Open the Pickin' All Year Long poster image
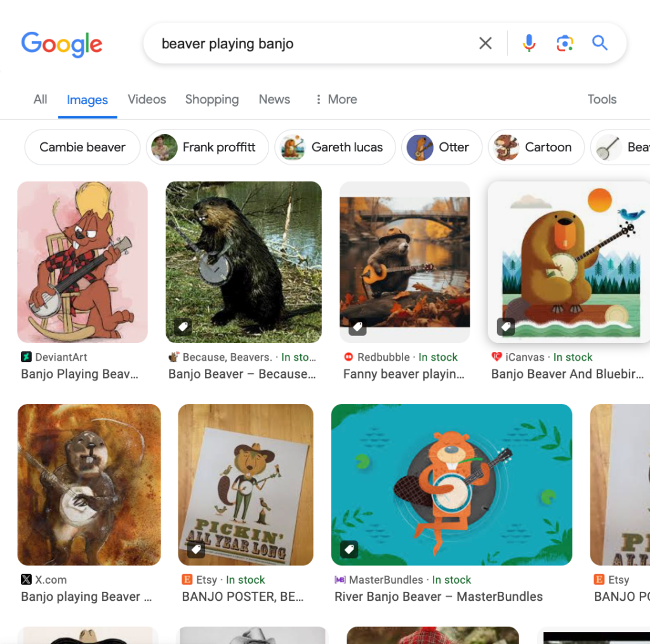Image resolution: width=650 pixels, height=644 pixels. click(x=246, y=485)
